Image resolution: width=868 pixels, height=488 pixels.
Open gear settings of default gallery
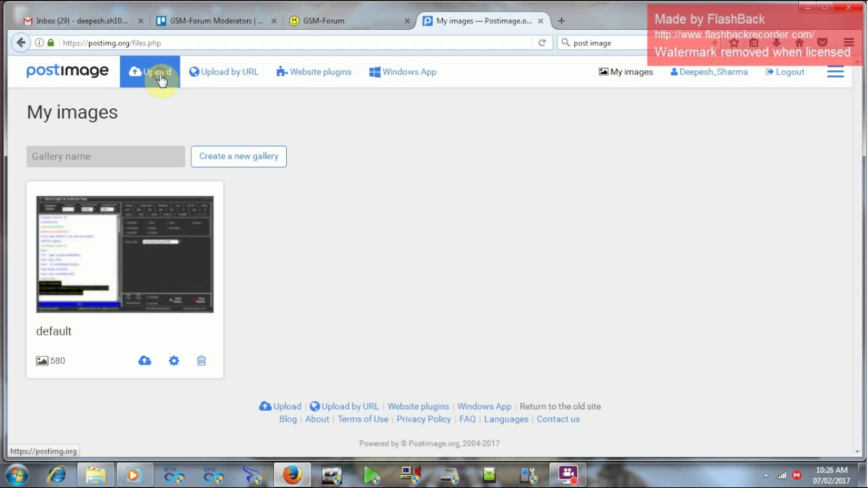pos(174,361)
